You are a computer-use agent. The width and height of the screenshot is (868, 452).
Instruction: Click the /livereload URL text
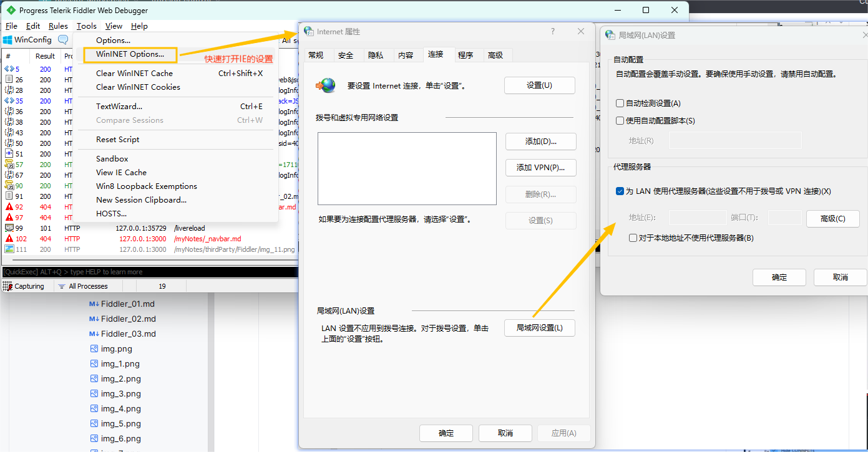coord(189,228)
